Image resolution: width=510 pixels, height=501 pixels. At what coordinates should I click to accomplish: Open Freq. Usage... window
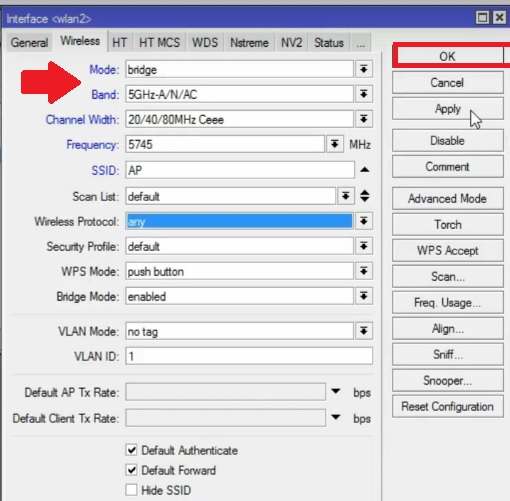click(x=448, y=302)
